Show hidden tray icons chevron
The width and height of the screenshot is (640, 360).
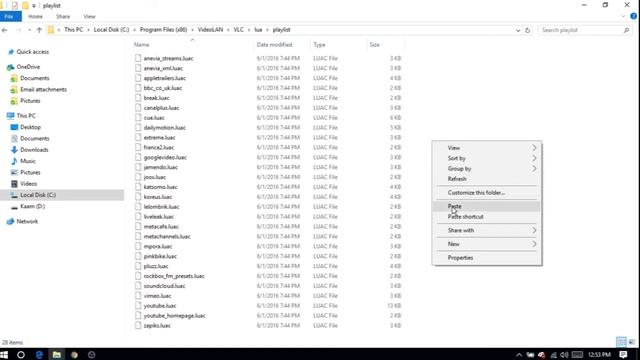click(519, 355)
